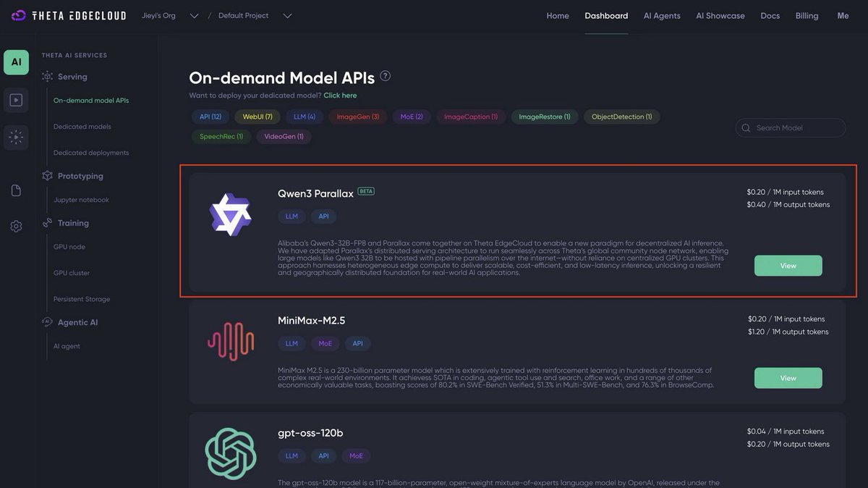
Task: Open the documents sidebar icon
Action: (x=16, y=190)
